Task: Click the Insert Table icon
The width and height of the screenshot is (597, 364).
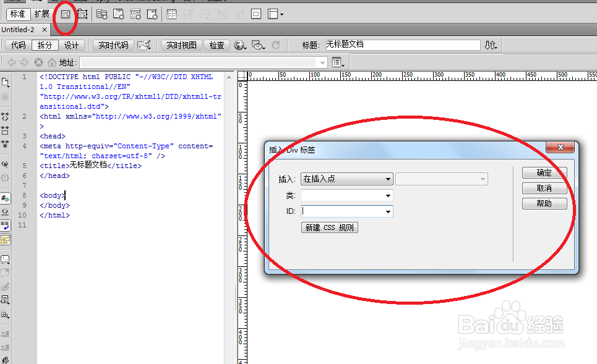Action: point(172,14)
